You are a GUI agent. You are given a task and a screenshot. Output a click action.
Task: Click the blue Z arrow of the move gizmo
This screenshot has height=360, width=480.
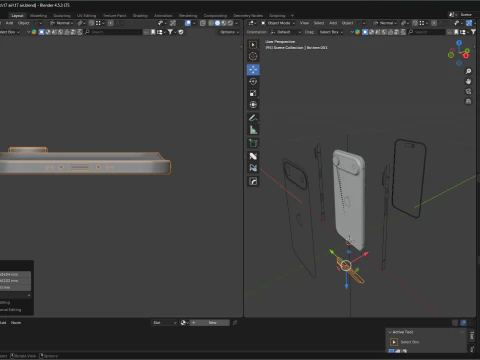point(347,286)
